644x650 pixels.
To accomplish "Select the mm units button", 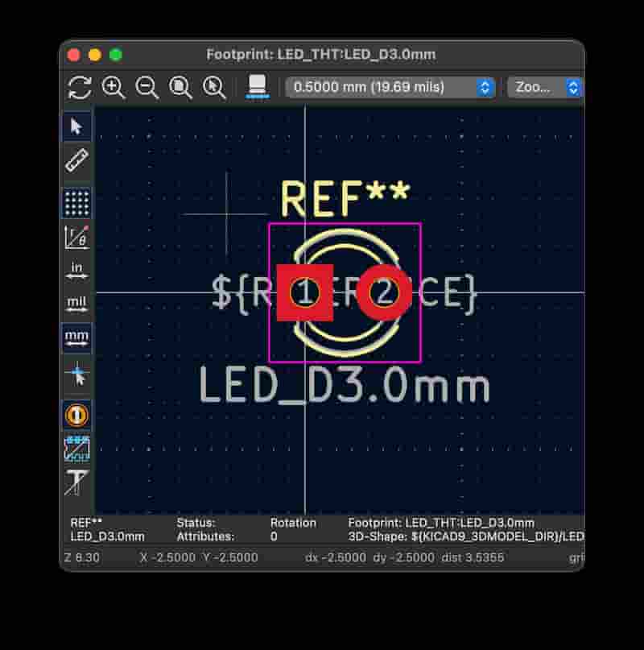I will point(76,337).
